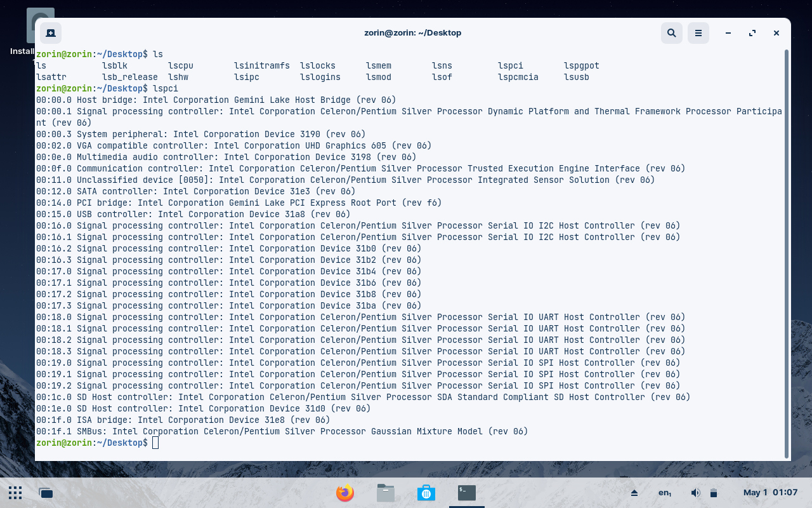
Task: Click the 'Trusted Execution Engine Interface' line
Action: click(361, 168)
